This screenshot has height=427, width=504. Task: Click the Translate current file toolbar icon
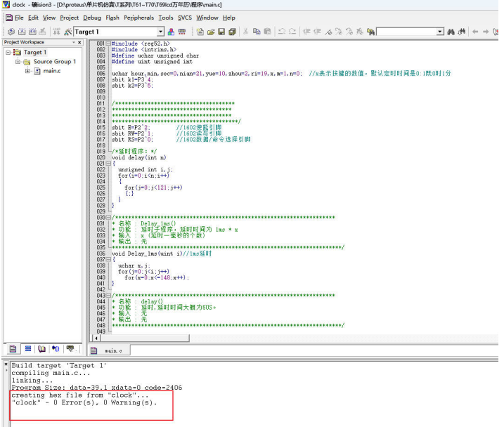point(11,32)
